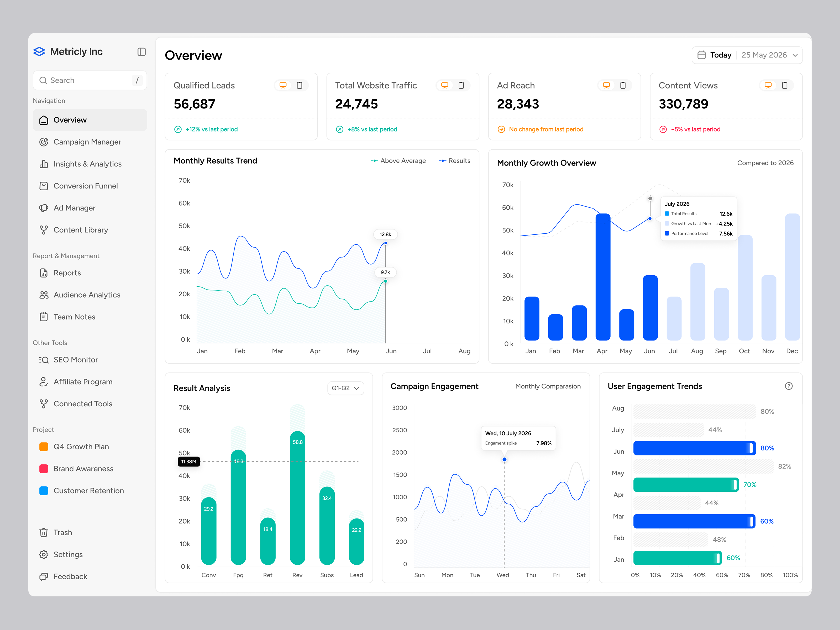
Task: Click the Reports document icon
Action: pos(44,273)
